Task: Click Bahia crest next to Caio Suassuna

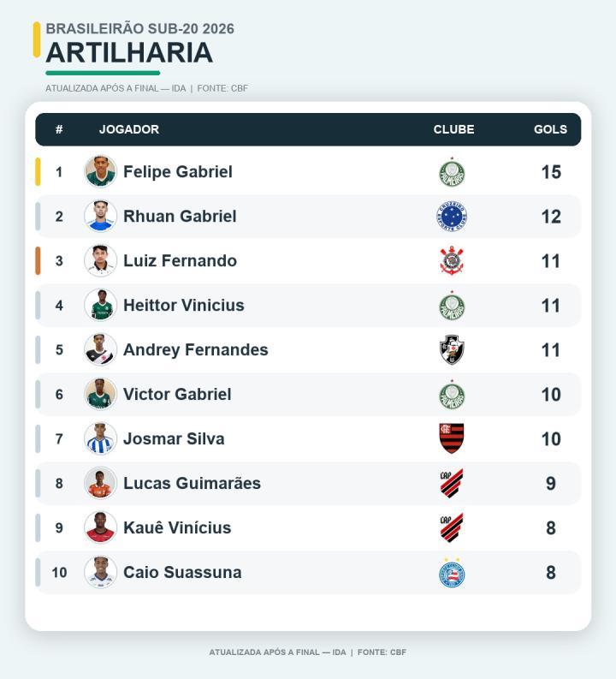Action: point(452,572)
